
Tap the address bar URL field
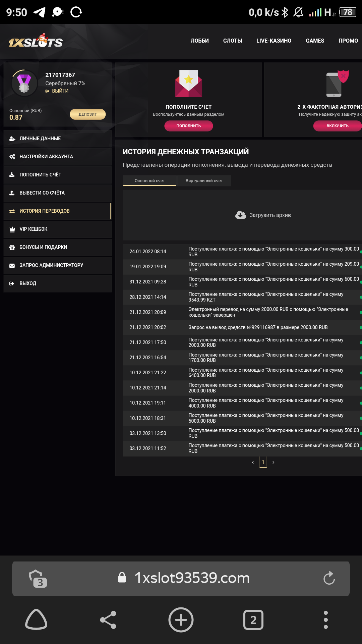tap(192, 578)
